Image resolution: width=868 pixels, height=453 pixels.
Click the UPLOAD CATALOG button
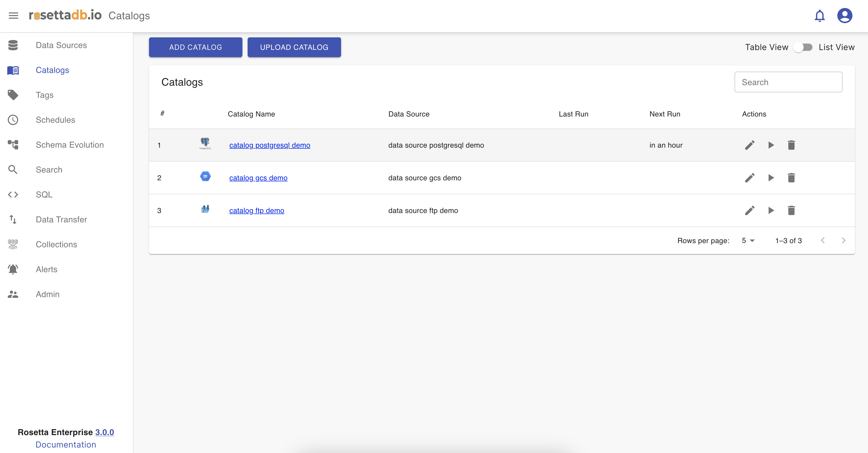click(294, 47)
